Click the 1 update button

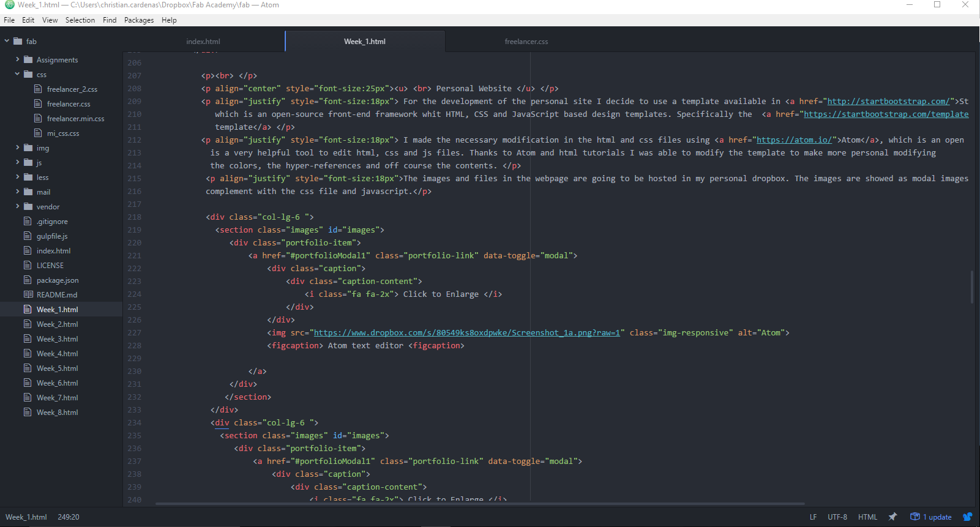coord(931,517)
